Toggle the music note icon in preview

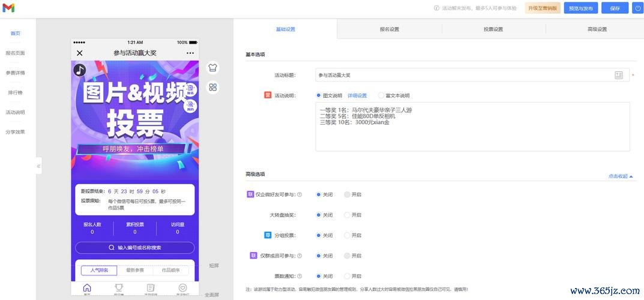[x=79, y=70]
